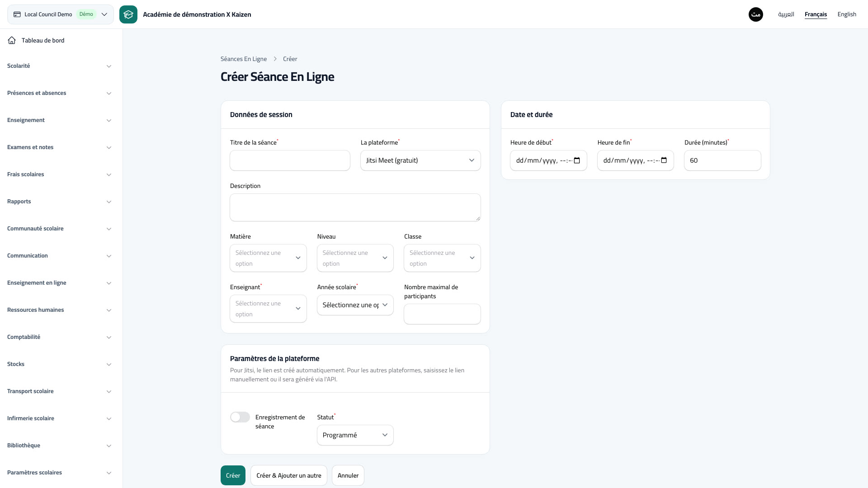Click the Tableau de bord home icon
The image size is (868, 488).
click(12, 40)
